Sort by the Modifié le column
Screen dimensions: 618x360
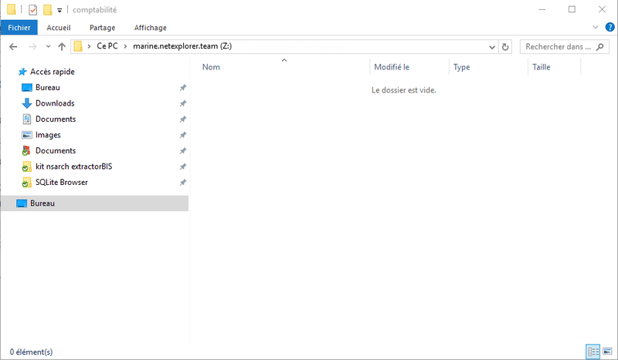(392, 67)
